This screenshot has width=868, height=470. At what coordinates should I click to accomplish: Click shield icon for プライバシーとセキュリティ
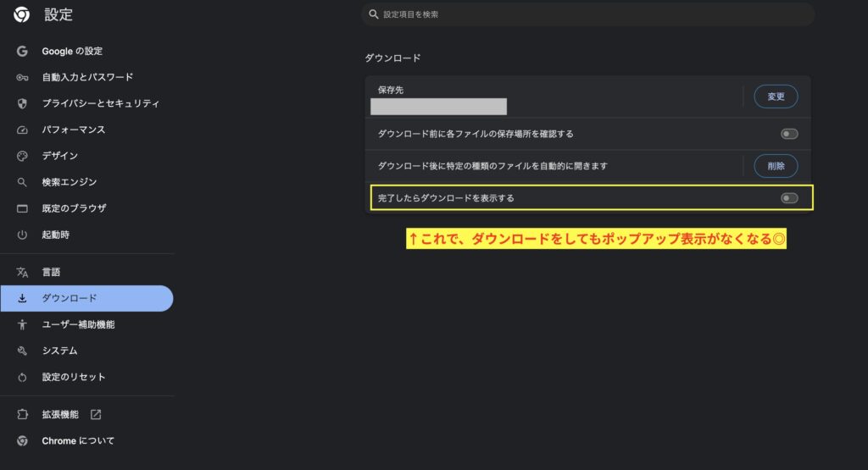pyautogui.click(x=23, y=104)
